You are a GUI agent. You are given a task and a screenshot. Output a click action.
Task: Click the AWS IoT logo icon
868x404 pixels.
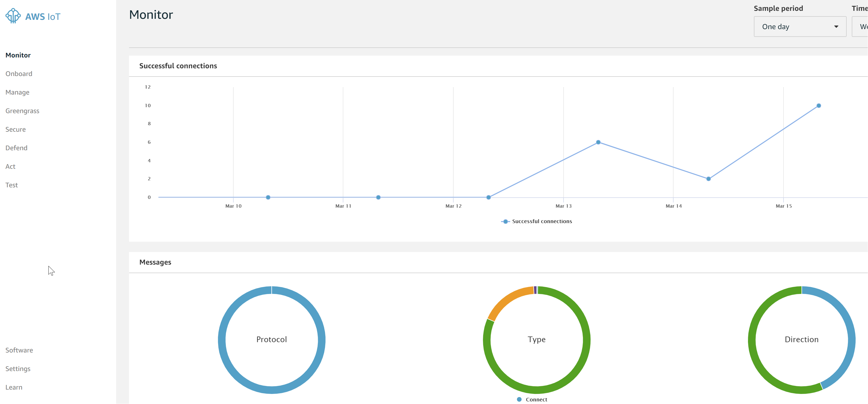[13, 16]
